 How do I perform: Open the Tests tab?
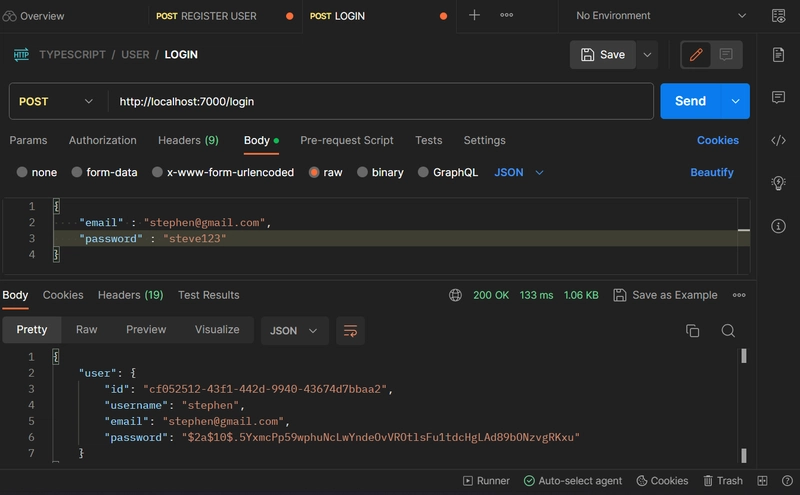(429, 140)
